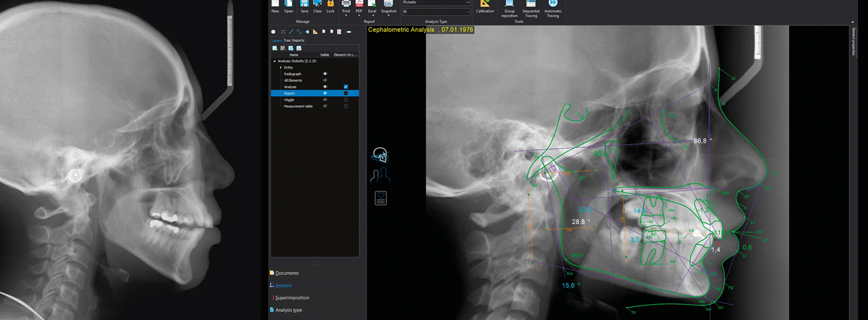Open the Element properties side tab

click(853, 41)
